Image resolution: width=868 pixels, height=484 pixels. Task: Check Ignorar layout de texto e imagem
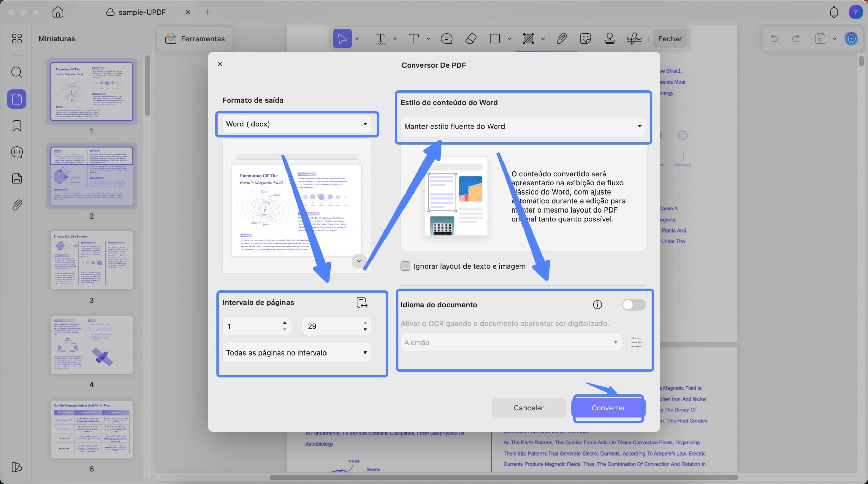pyautogui.click(x=405, y=266)
